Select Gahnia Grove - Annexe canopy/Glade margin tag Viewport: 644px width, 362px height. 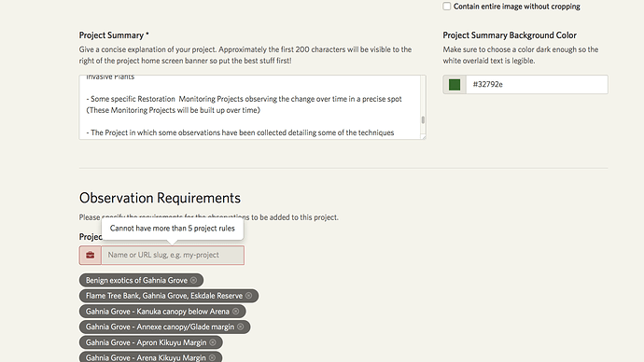click(160, 327)
